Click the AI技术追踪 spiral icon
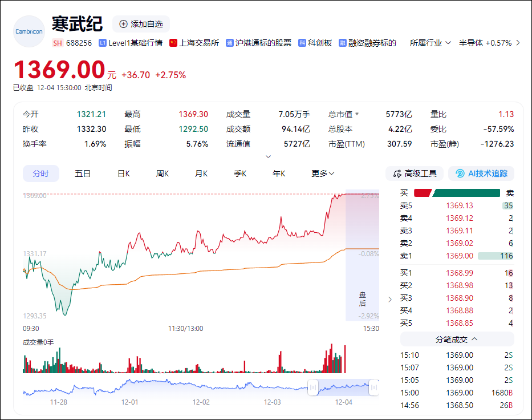Viewport: 532px width, 420px height. 460,174
